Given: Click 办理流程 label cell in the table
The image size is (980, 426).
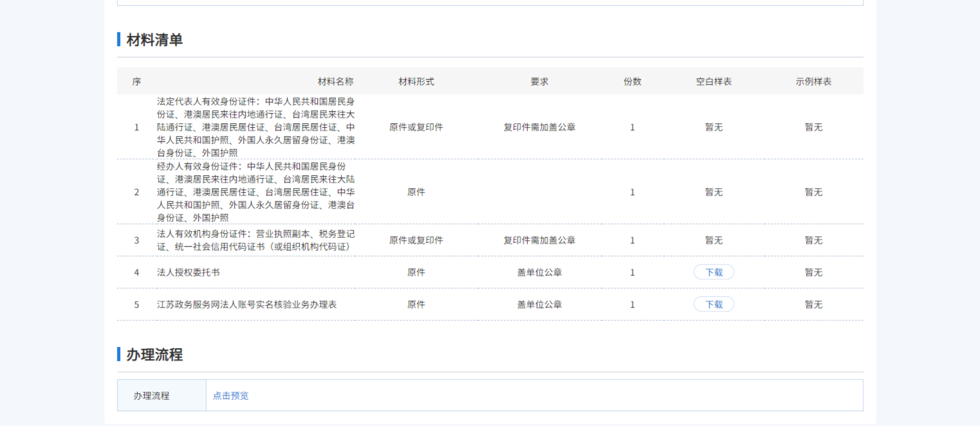Looking at the screenshot, I should 152,395.
